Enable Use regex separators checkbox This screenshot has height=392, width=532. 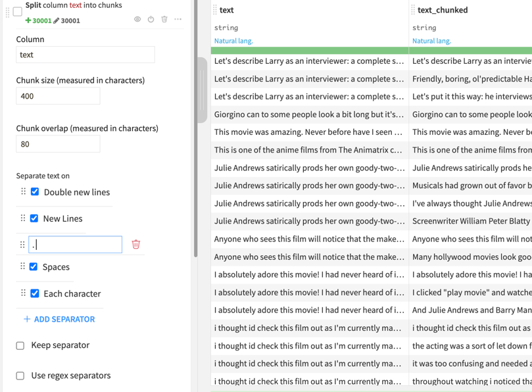[20, 376]
